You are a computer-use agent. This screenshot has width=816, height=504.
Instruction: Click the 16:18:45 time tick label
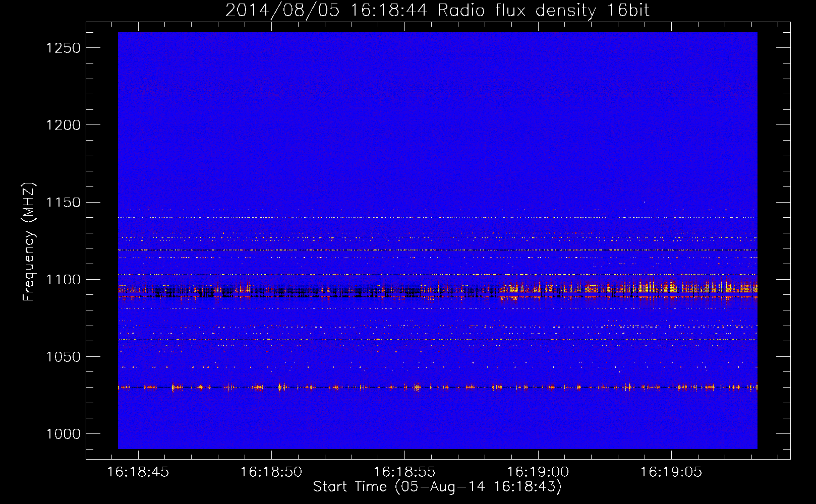click(x=138, y=472)
